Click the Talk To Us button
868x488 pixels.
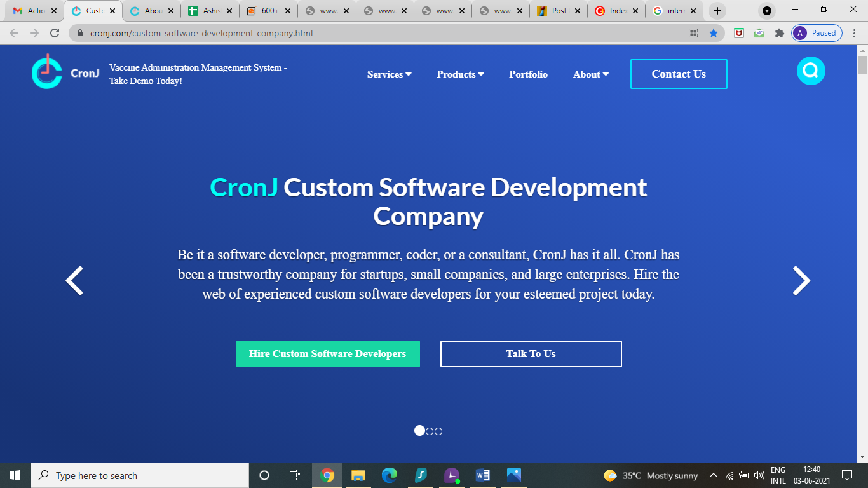tap(531, 354)
